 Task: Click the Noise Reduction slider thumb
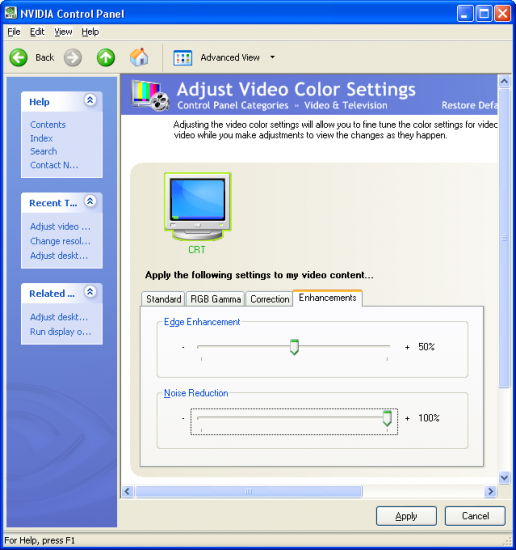pos(387,418)
